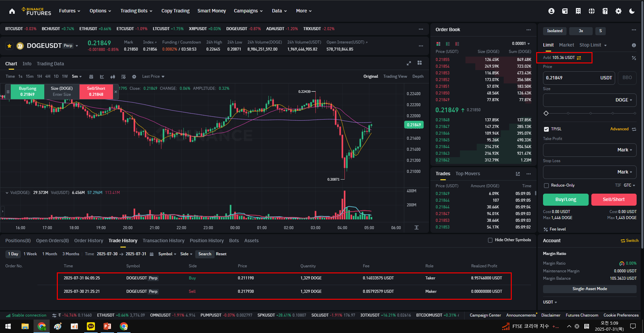644x333 pixels.
Task: Click the green Buy/Long order button
Action: 565,200
